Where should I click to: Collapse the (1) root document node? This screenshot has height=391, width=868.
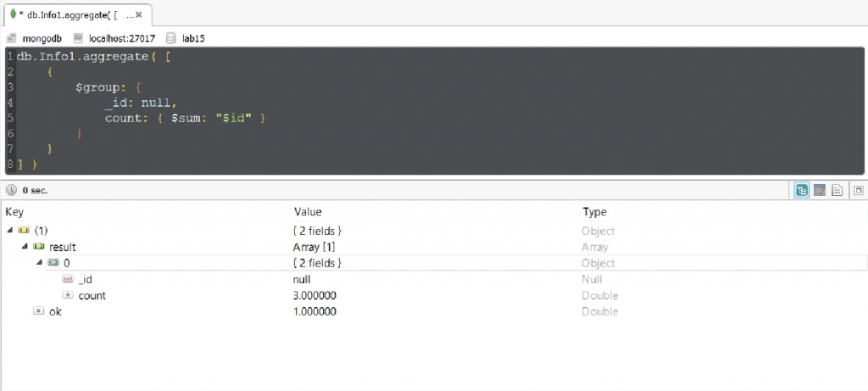10,230
